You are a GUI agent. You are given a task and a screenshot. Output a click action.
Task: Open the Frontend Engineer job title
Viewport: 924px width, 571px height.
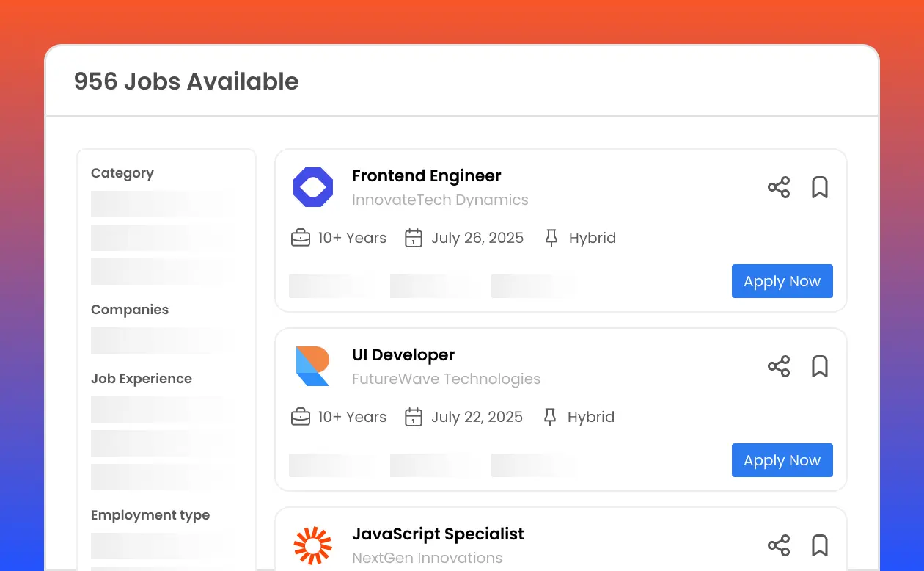pos(427,176)
